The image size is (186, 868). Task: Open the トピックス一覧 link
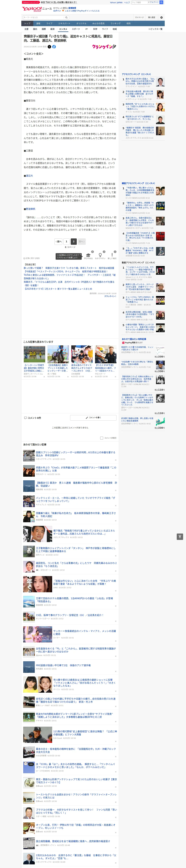155,29
